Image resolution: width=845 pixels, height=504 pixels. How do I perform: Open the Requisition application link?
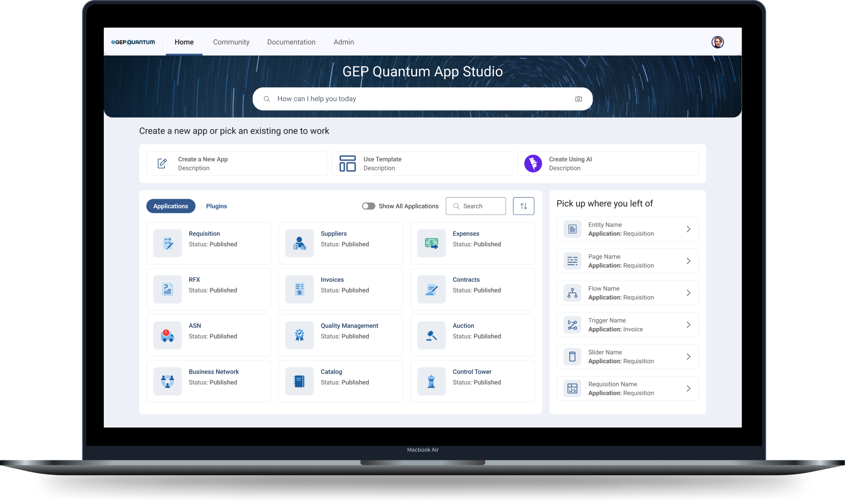click(x=204, y=234)
